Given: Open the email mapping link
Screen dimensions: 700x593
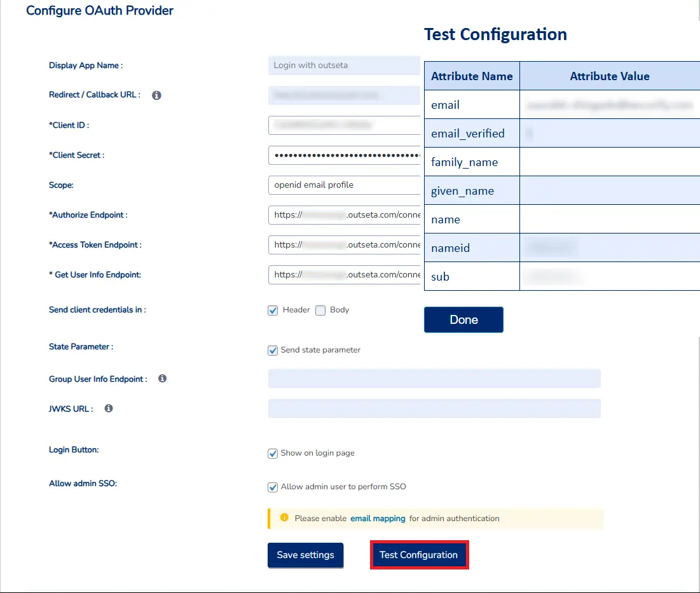Looking at the screenshot, I should pyautogui.click(x=378, y=519).
